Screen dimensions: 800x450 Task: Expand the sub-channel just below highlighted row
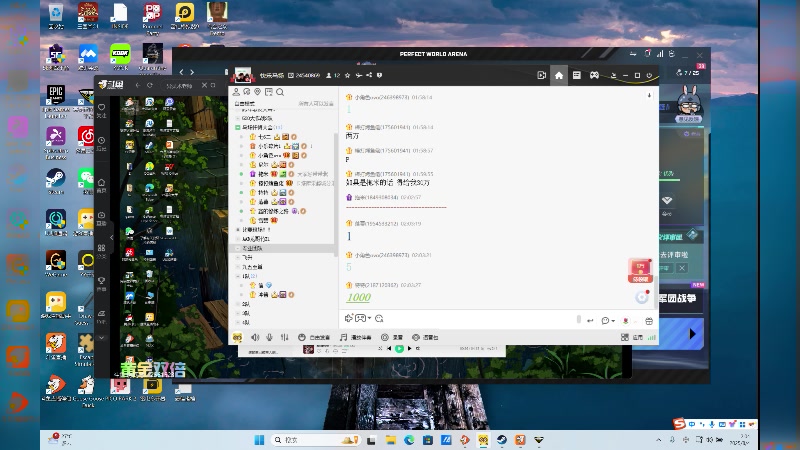(x=238, y=258)
